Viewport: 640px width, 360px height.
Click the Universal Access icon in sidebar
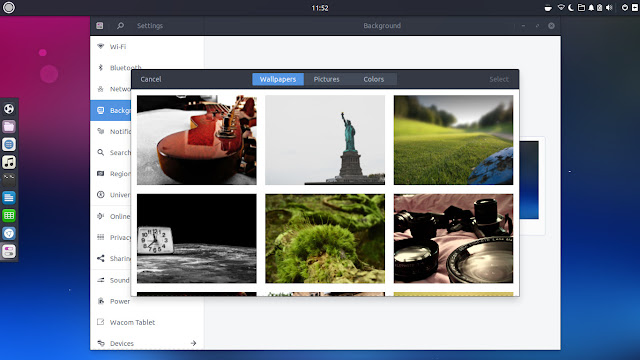click(x=100, y=195)
